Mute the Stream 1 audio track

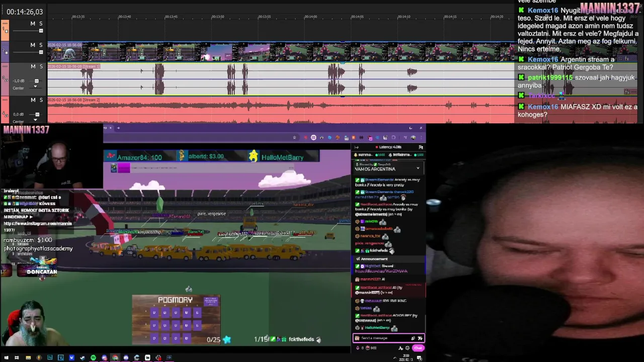[x=33, y=66]
